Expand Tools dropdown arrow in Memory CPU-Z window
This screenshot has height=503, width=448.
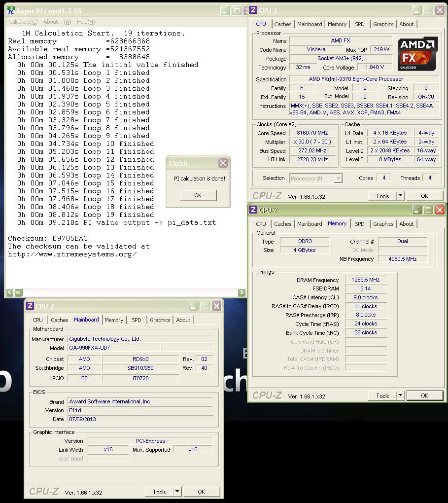(401, 395)
